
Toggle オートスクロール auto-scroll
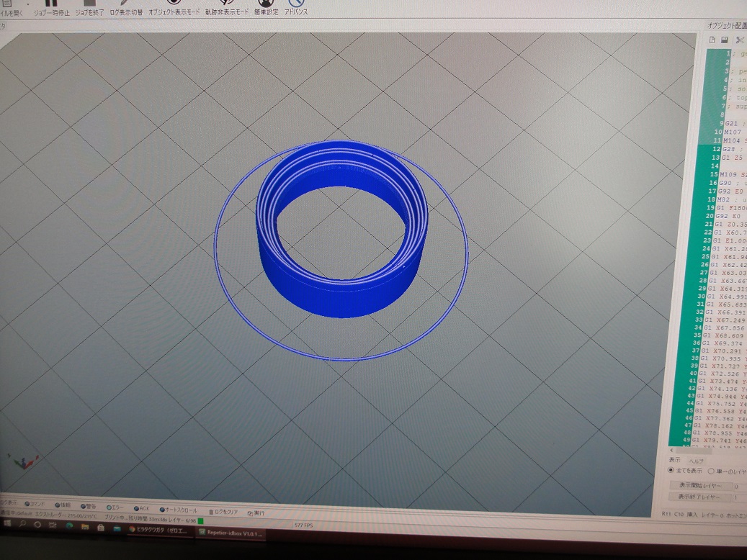[x=178, y=510]
